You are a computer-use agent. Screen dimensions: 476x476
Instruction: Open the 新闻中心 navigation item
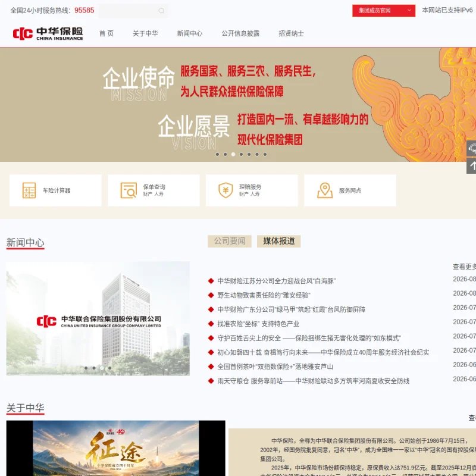[x=190, y=33]
